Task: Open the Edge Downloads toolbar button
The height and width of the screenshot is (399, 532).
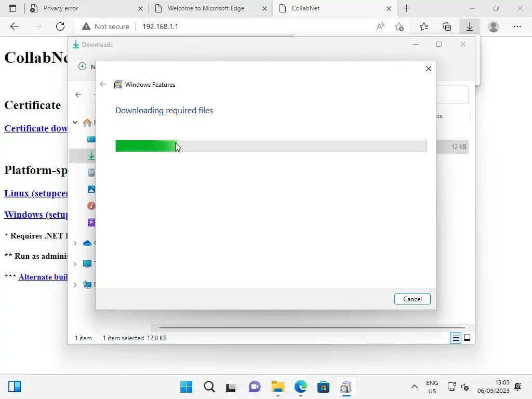Action: (469, 26)
